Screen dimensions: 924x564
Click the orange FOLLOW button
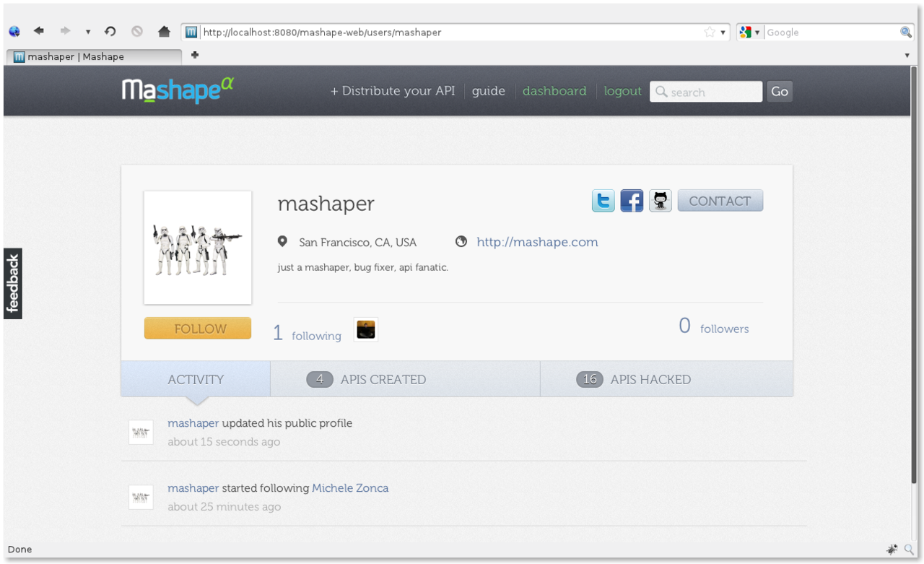tap(198, 329)
